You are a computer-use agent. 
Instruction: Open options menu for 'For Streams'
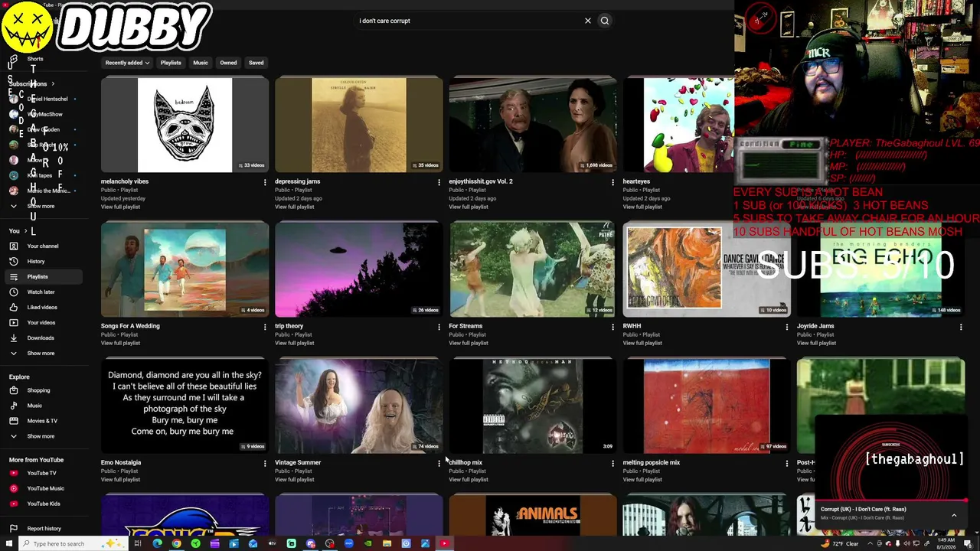click(612, 327)
